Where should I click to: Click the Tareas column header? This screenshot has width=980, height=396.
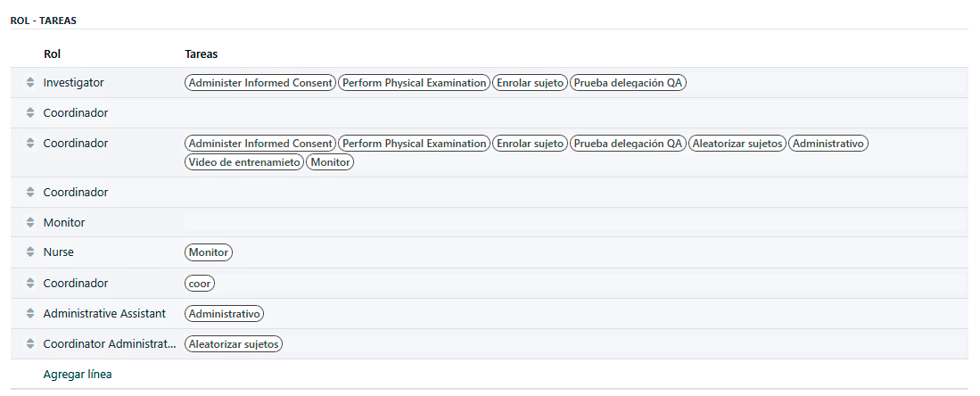[x=202, y=54]
